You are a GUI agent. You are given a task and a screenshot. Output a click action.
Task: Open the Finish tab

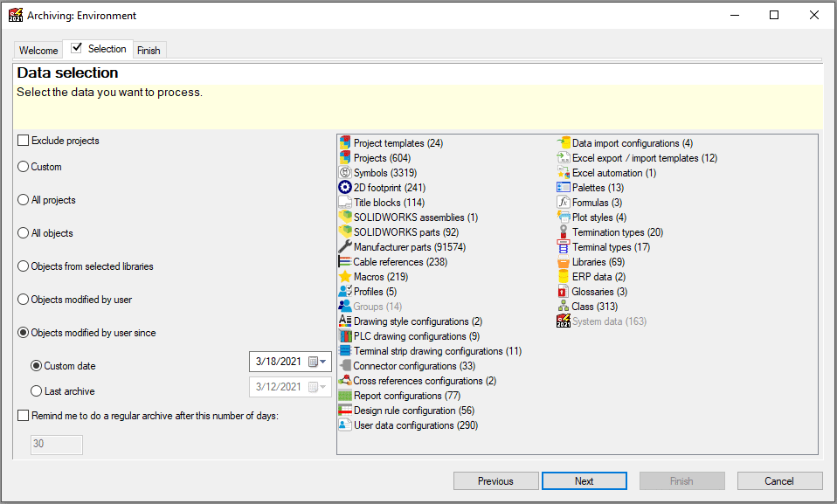pos(149,51)
